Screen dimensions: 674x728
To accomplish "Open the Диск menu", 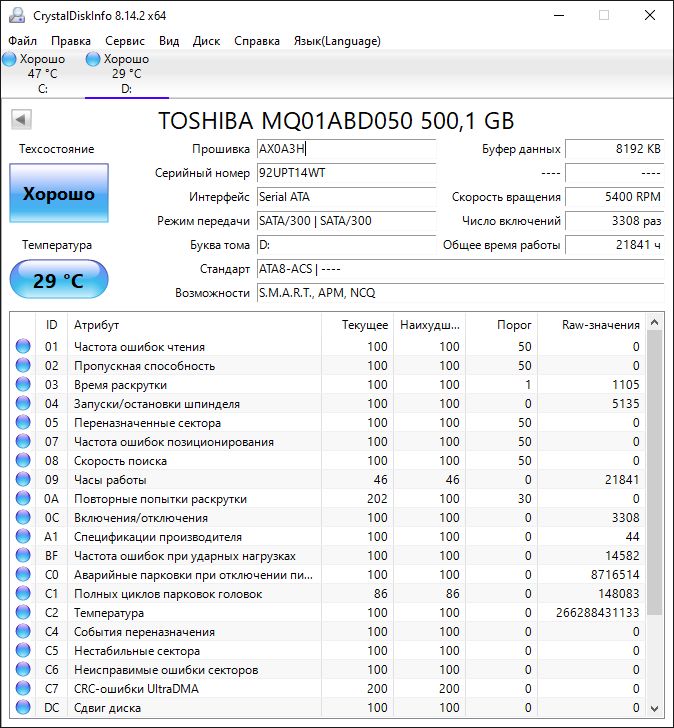I will 206,41.
